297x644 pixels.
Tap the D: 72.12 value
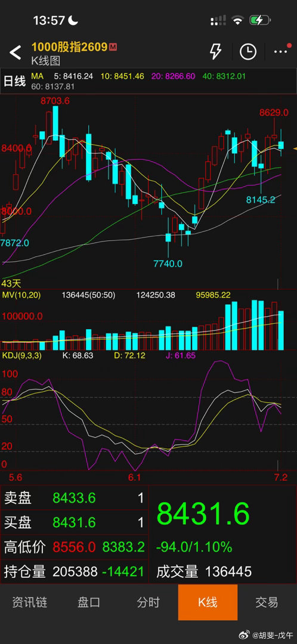coord(129,355)
